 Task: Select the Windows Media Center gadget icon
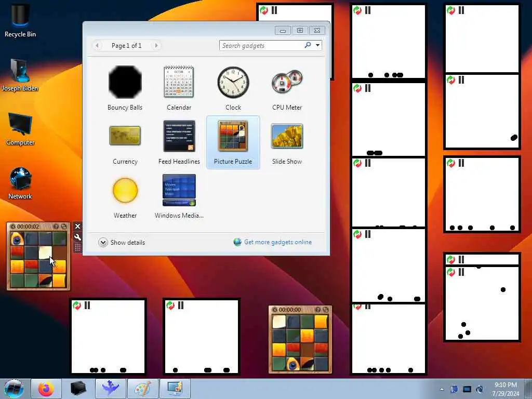[179, 190]
